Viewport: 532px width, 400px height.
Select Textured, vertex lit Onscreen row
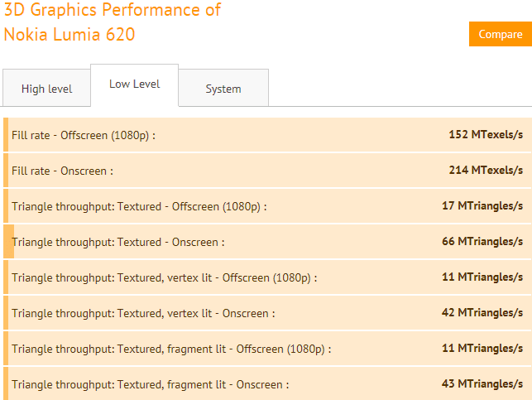tap(267, 313)
